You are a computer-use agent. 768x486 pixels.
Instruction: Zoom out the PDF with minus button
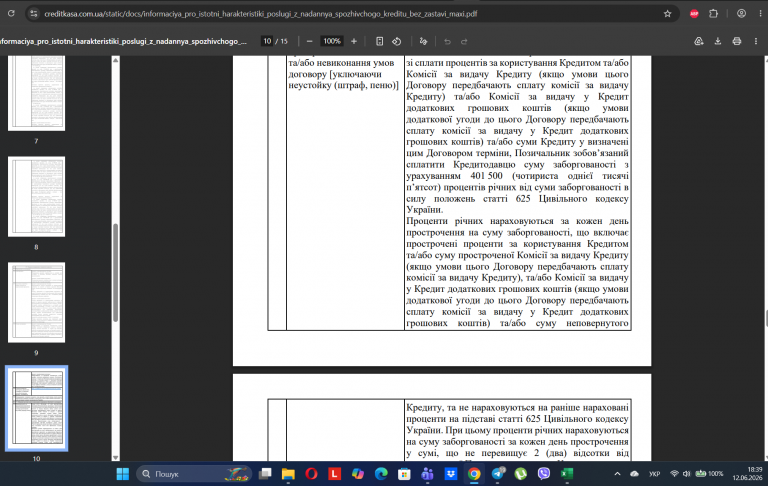point(310,41)
